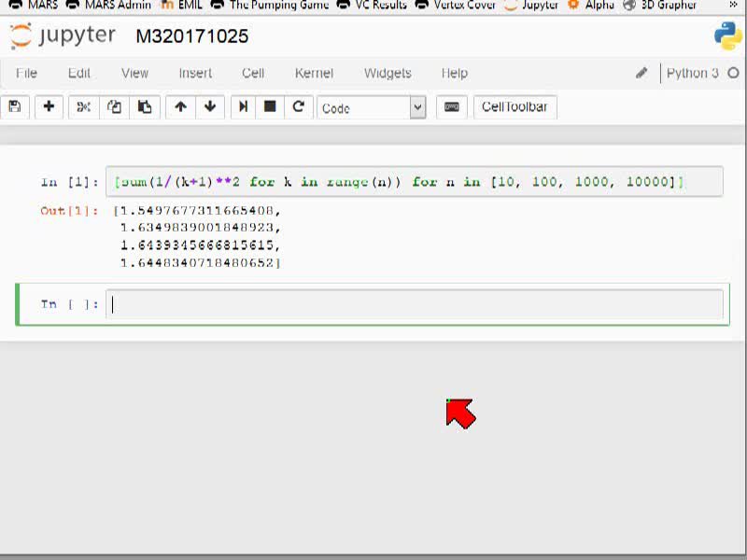Move the selected cell up with the arrow
The image size is (747, 560).
pyautogui.click(x=180, y=106)
